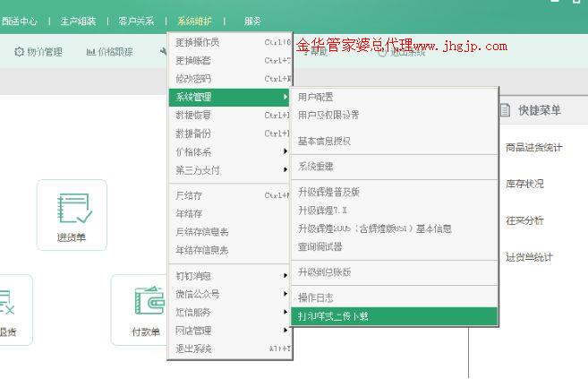Expand the 价格体系 submenu arrow
This screenshot has height=379, width=588.
(x=285, y=151)
